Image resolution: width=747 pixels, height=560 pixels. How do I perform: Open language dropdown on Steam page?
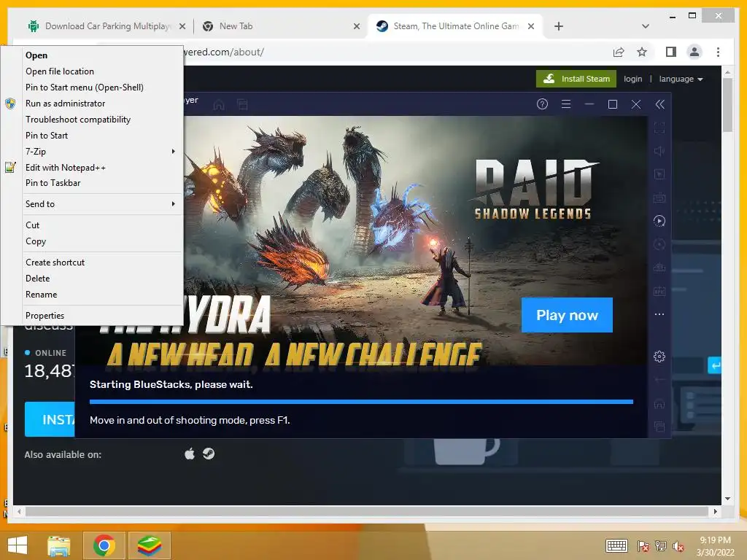click(681, 79)
